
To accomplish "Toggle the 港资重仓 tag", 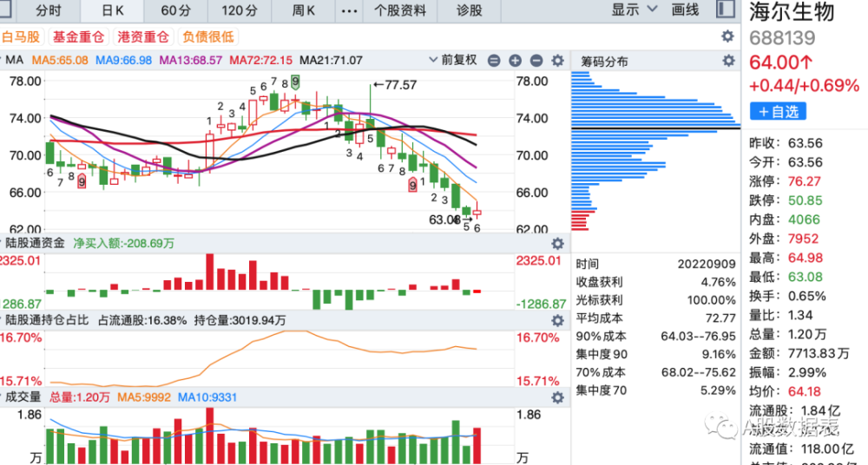I will coord(143,37).
